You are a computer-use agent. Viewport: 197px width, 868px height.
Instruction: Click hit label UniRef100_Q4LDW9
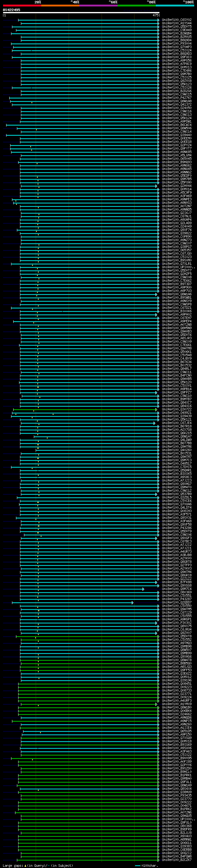click(x=177, y=440)
